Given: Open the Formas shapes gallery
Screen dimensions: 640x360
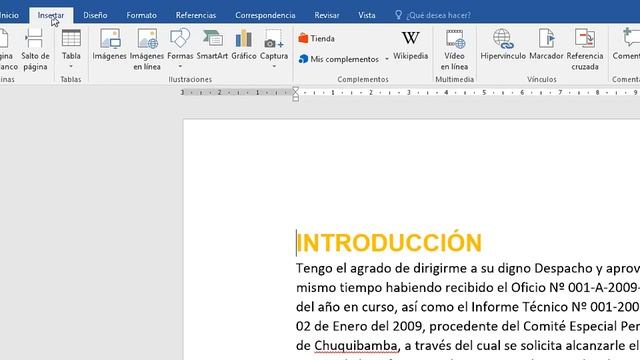Looking at the screenshot, I should [x=180, y=48].
